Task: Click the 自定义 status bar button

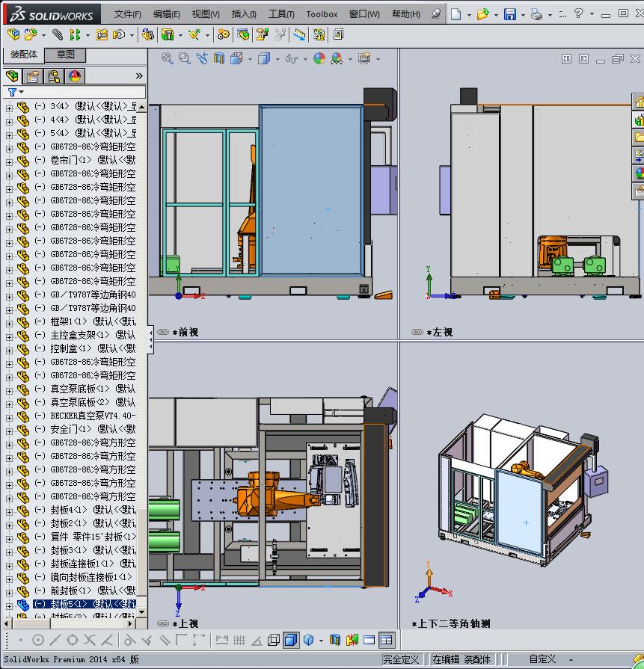Action: (543, 659)
